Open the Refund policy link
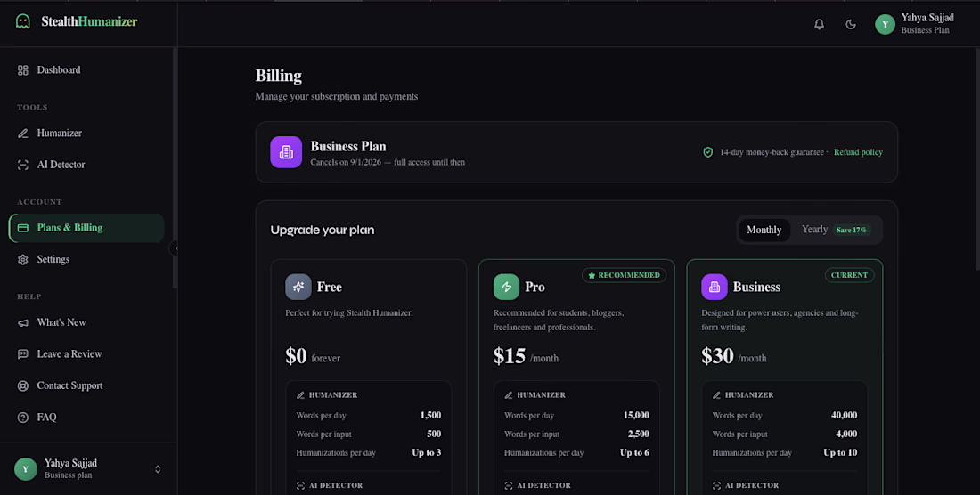Image resolution: width=980 pixels, height=495 pixels. click(858, 152)
